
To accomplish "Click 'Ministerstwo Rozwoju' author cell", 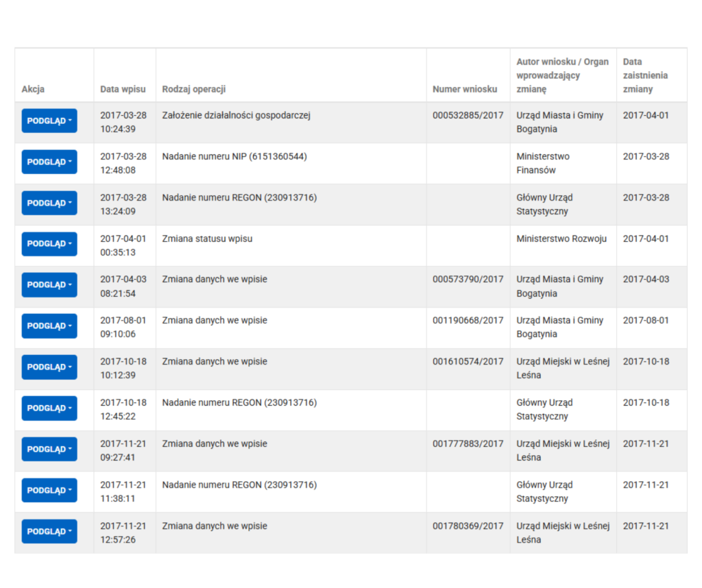I will pos(561,239).
